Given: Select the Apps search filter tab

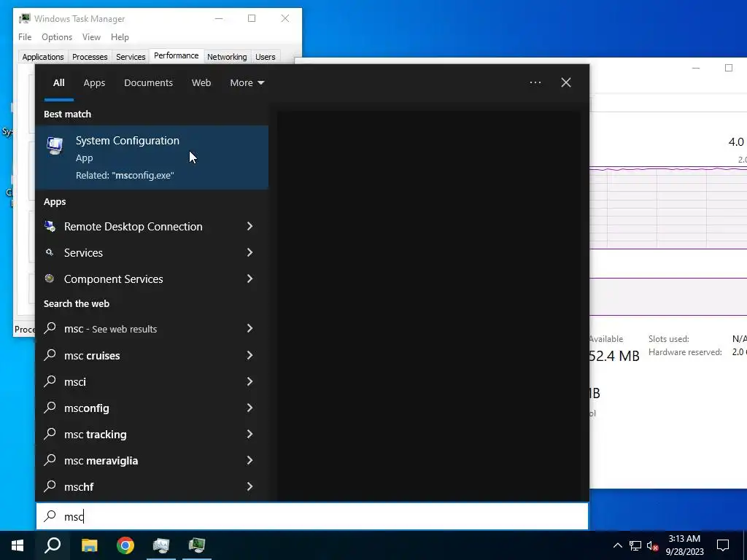Looking at the screenshot, I should 94,82.
